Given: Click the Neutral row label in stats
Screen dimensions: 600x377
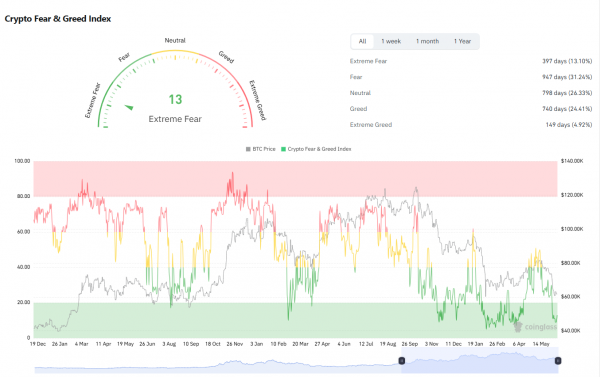Looking at the screenshot, I should 360,93.
